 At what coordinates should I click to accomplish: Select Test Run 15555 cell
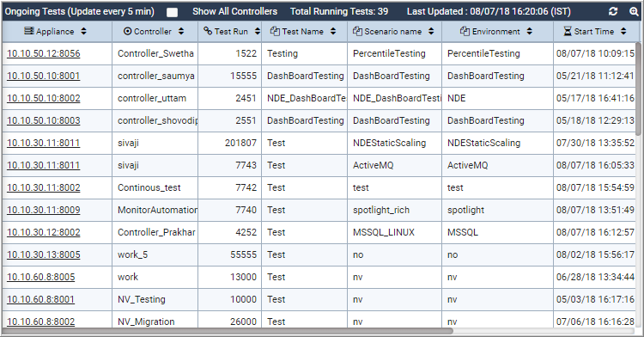229,76
